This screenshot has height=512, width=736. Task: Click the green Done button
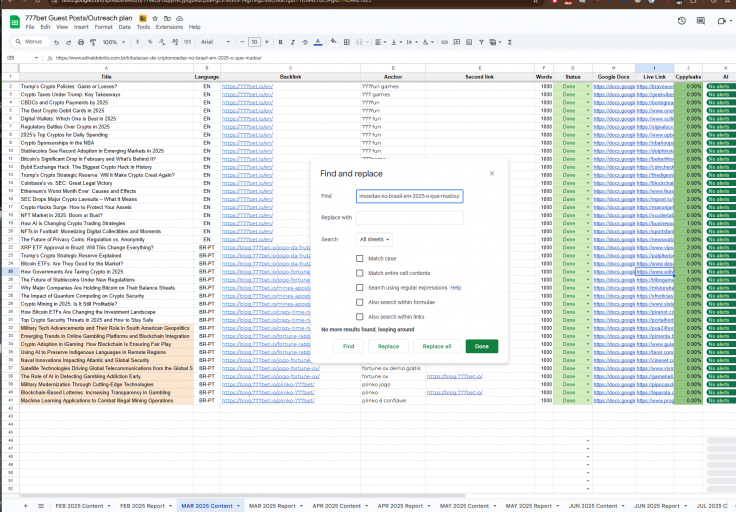(482, 346)
